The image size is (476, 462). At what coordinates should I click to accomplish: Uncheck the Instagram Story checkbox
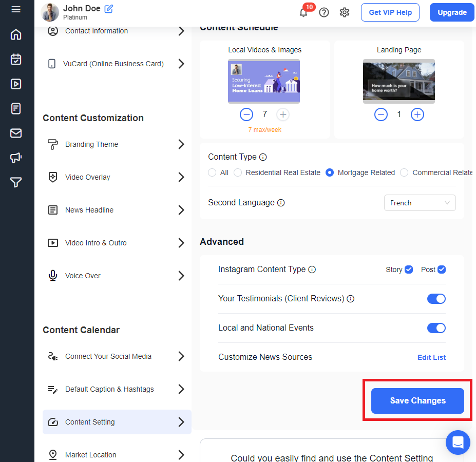(x=409, y=269)
